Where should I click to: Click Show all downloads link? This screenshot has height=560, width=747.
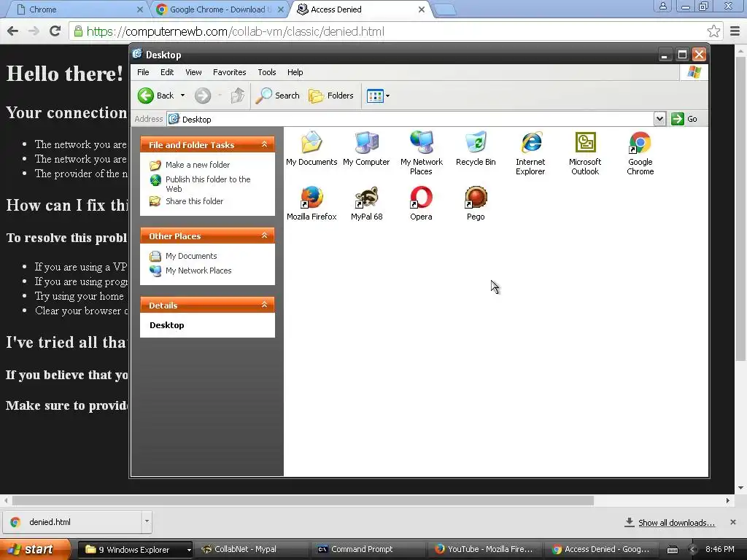click(x=676, y=523)
